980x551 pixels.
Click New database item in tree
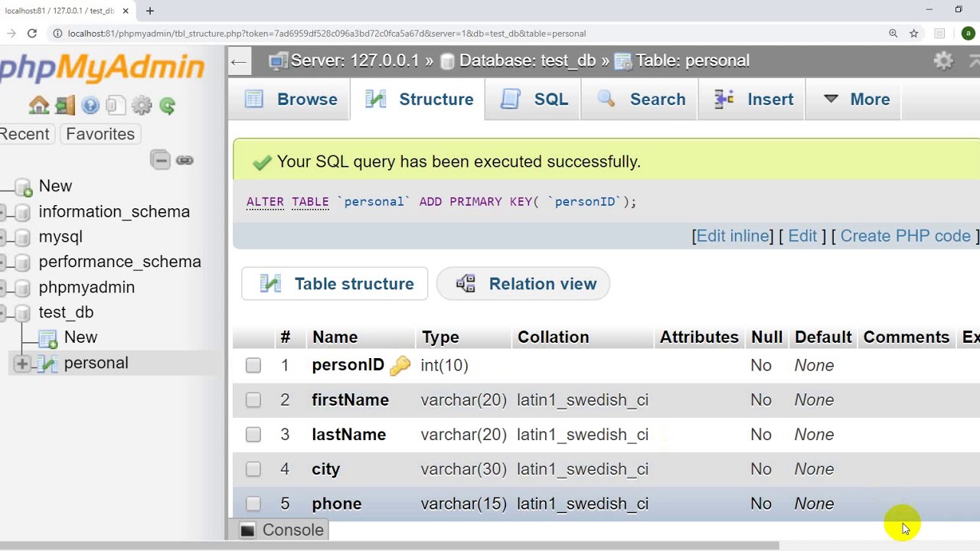(x=55, y=186)
